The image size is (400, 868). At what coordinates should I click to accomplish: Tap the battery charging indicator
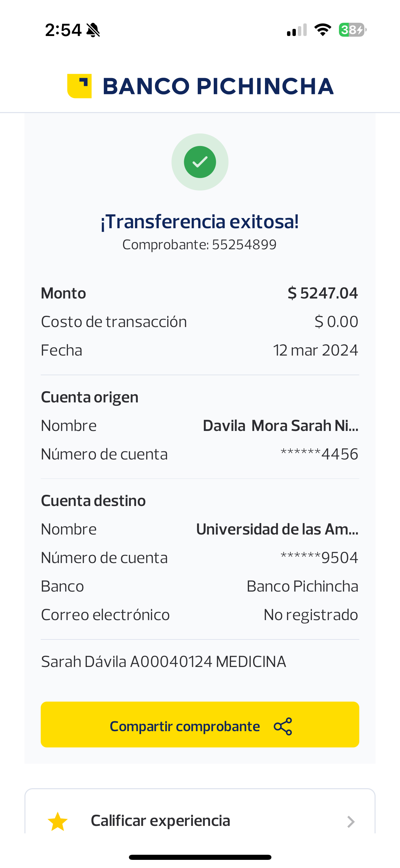tap(352, 30)
